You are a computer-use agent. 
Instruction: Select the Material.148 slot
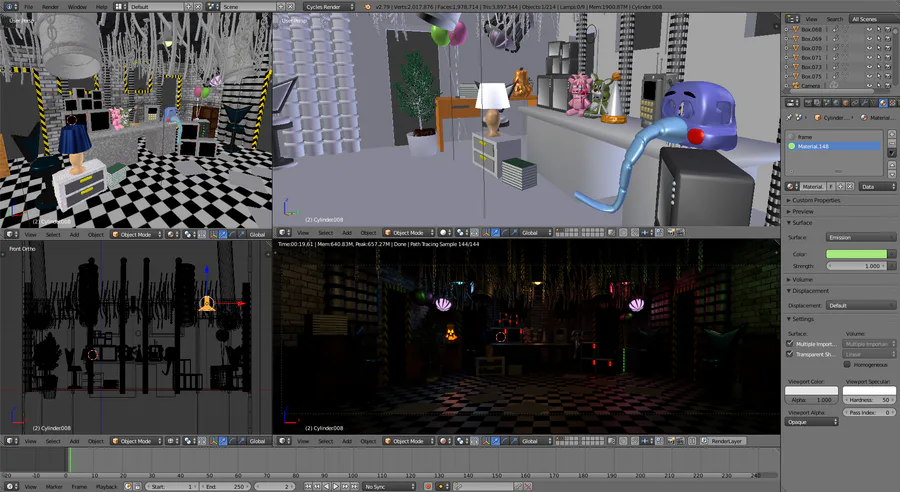click(x=833, y=146)
